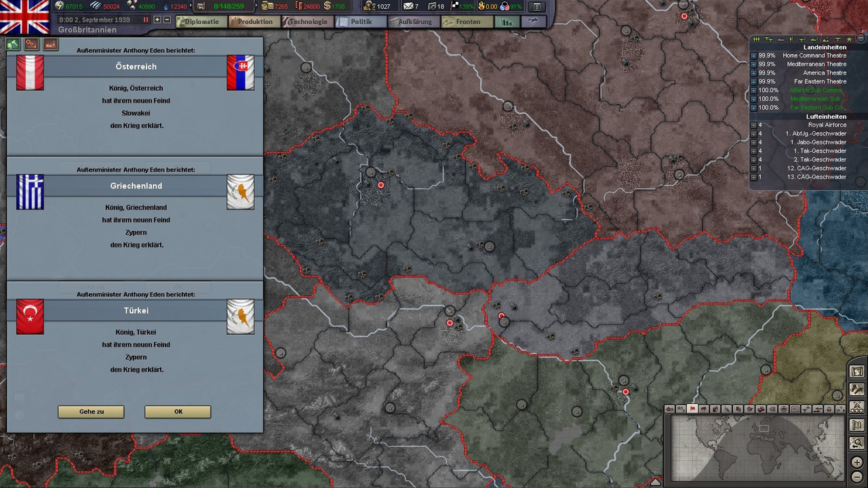Toggle the land units filter icon in the unit list
Viewport: 868px width, 488px height.
756,39
